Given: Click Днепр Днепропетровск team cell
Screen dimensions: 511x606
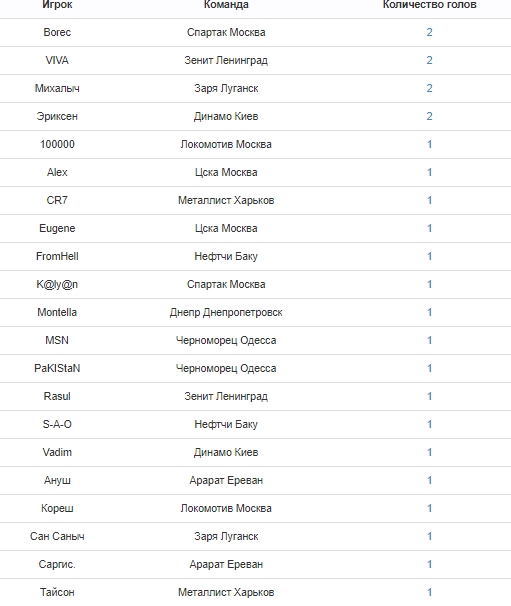Looking at the screenshot, I should pos(226,312).
